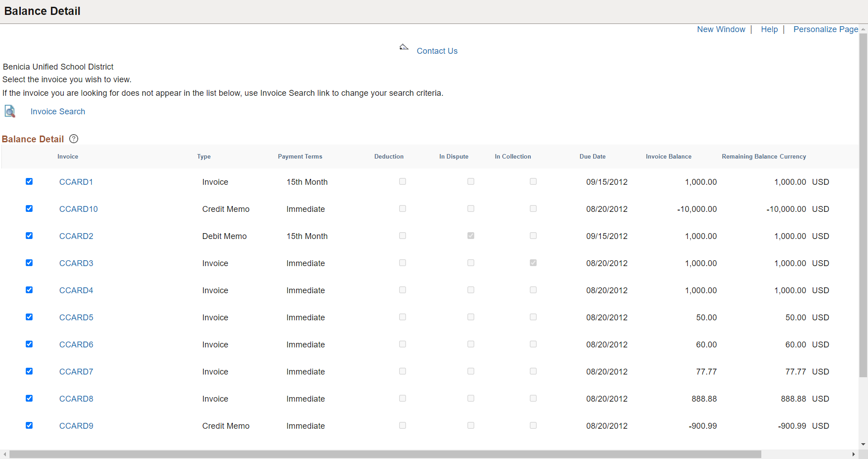This screenshot has width=868, height=459.
Task: Open the Balance Detail help question mark icon
Action: pyautogui.click(x=74, y=139)
